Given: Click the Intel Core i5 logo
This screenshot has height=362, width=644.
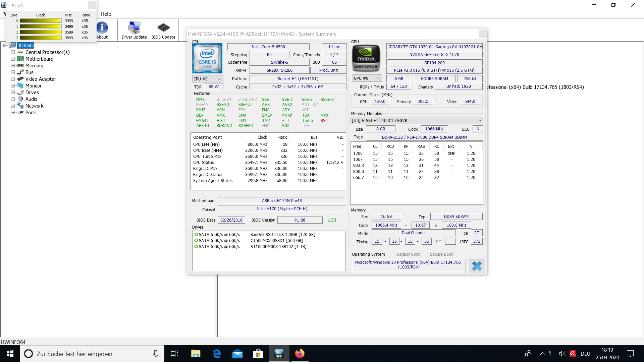Looking at the screenshot, I should click(207, 58).
